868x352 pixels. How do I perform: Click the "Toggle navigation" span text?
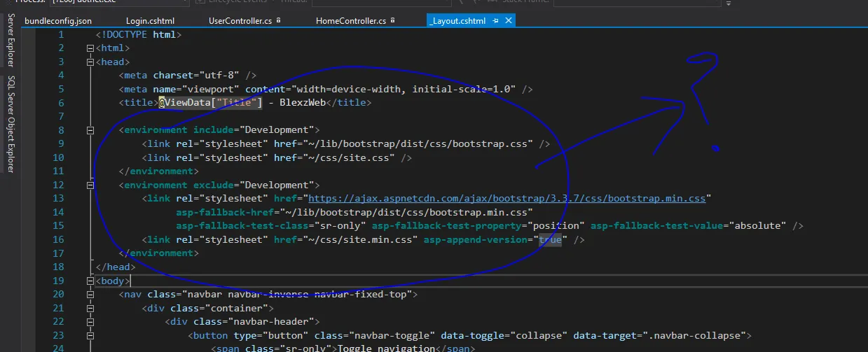tap(387, 349)
